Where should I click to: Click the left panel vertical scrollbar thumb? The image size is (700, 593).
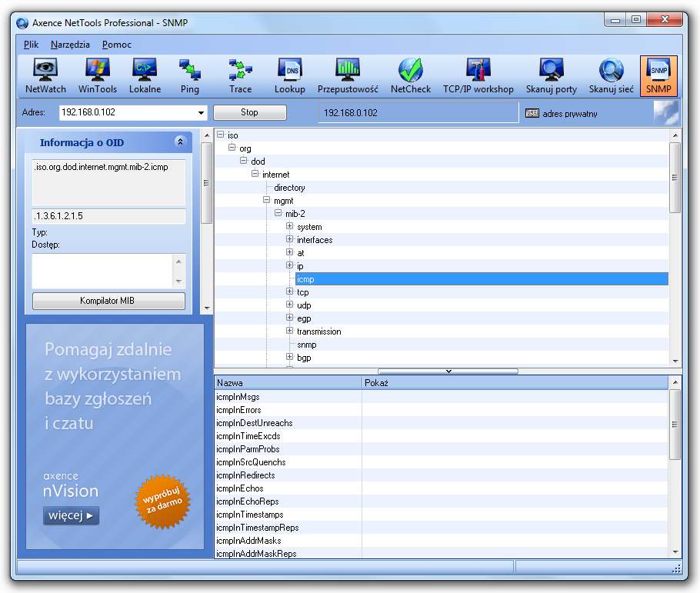point(206,183)
